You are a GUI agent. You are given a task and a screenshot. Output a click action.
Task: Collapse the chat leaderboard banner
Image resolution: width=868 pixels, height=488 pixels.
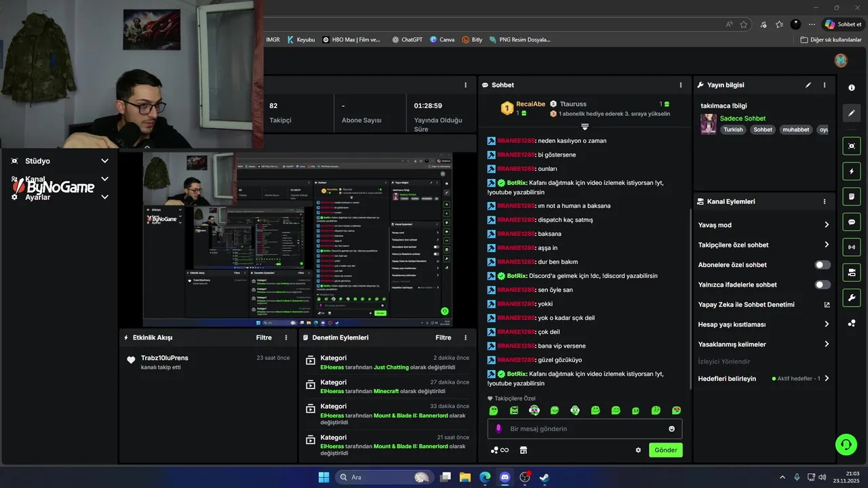pyautogui.click(x=585, y=127)
